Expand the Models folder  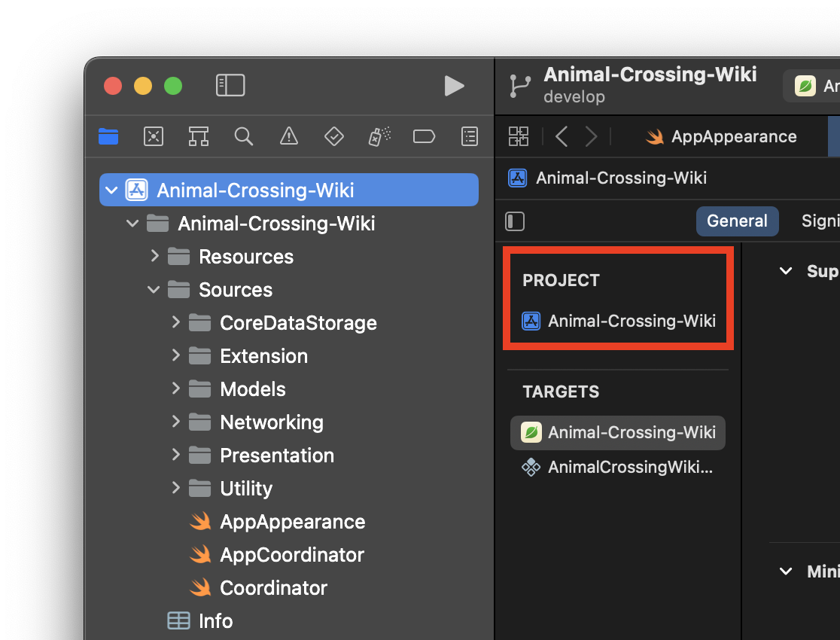(x=175, y=388)
